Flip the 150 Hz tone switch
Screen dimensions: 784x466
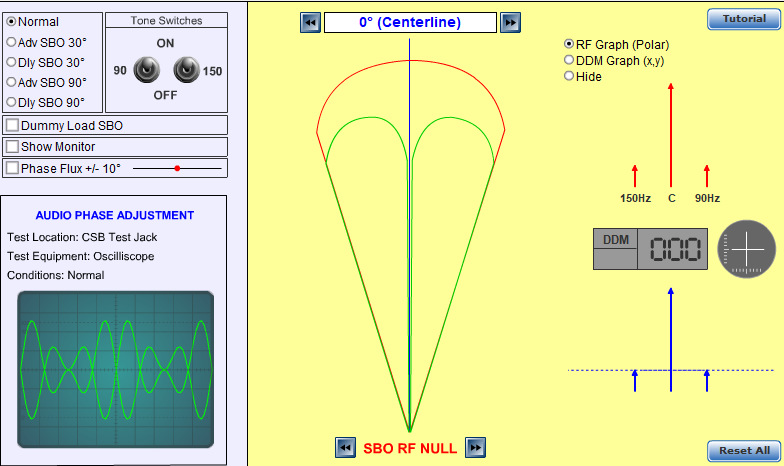(x=186, y=70)
